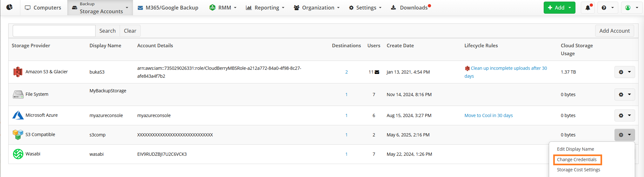Select Change Credentials from the menu
Screen dimensions: 644x177
point(577,160)
